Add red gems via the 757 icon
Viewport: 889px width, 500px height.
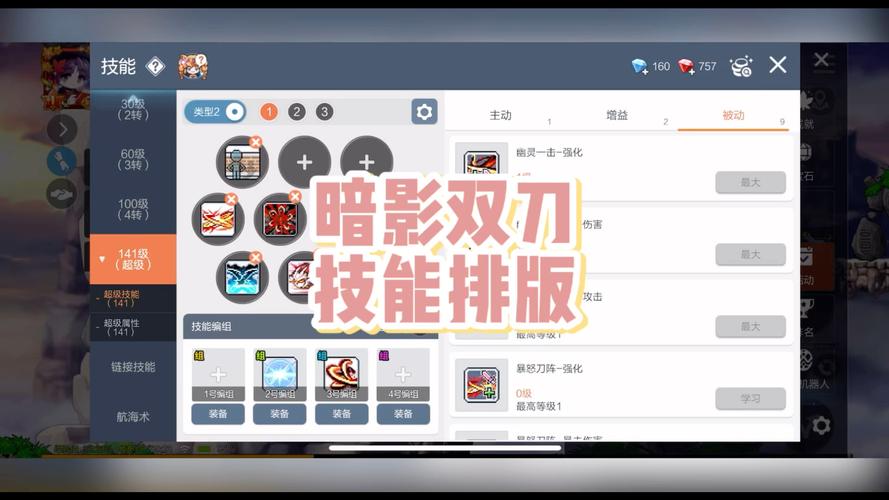click(x=687, y=67)
